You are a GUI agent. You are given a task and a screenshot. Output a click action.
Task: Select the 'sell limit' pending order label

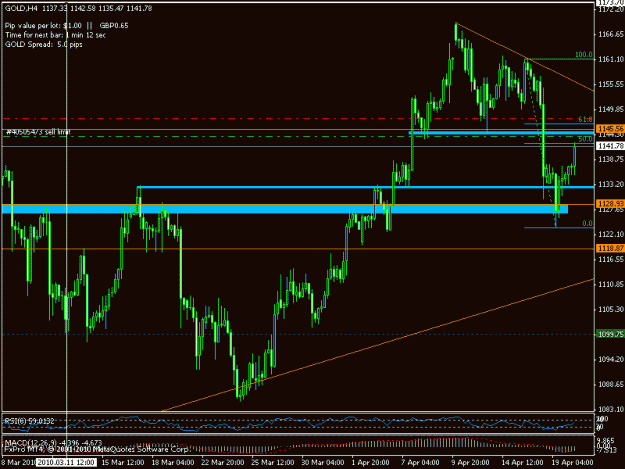(38, 132)
